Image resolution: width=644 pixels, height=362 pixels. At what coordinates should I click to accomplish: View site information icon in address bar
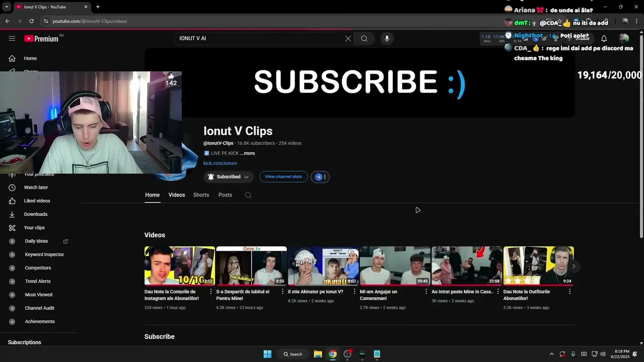(x=45, y=21)
